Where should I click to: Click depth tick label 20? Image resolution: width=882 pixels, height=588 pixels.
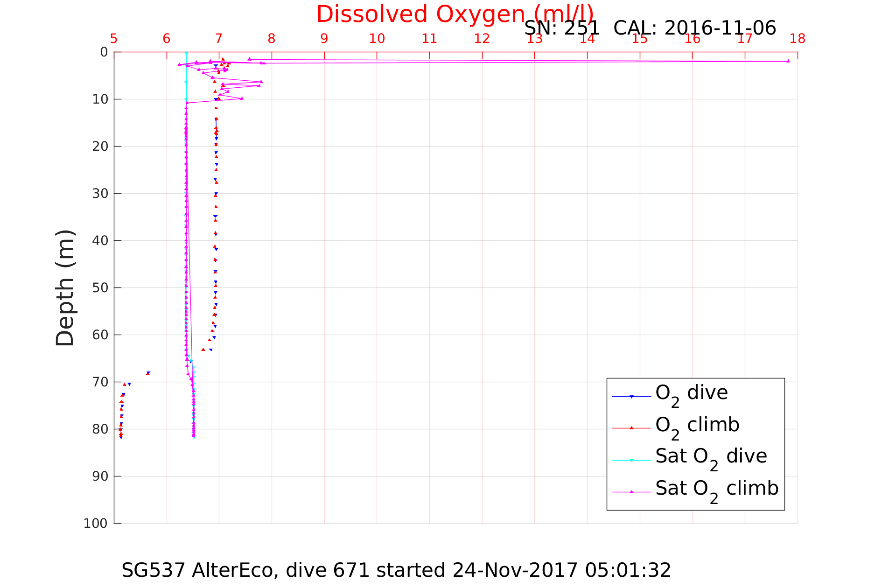click(x=100, y=147)
